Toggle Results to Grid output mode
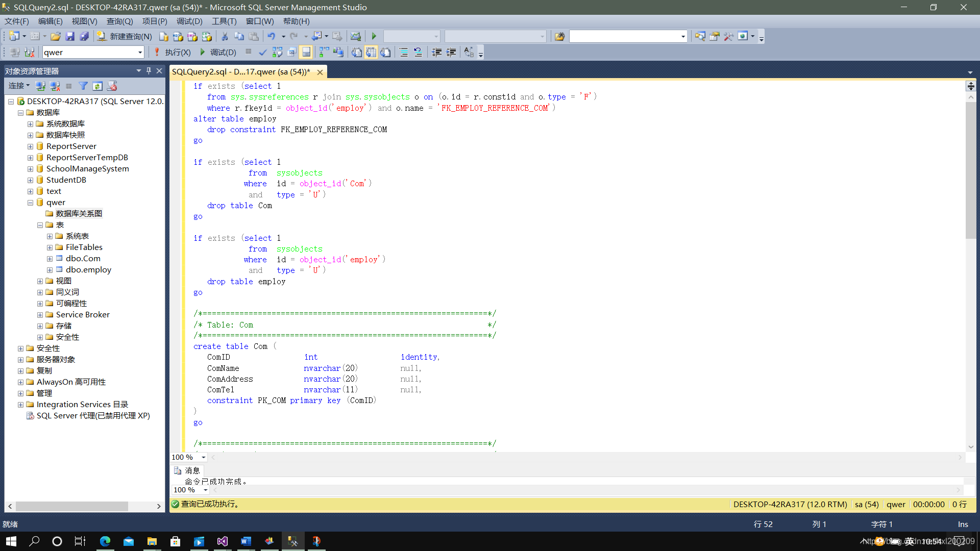The image size is (980, 551). [371, 52]
